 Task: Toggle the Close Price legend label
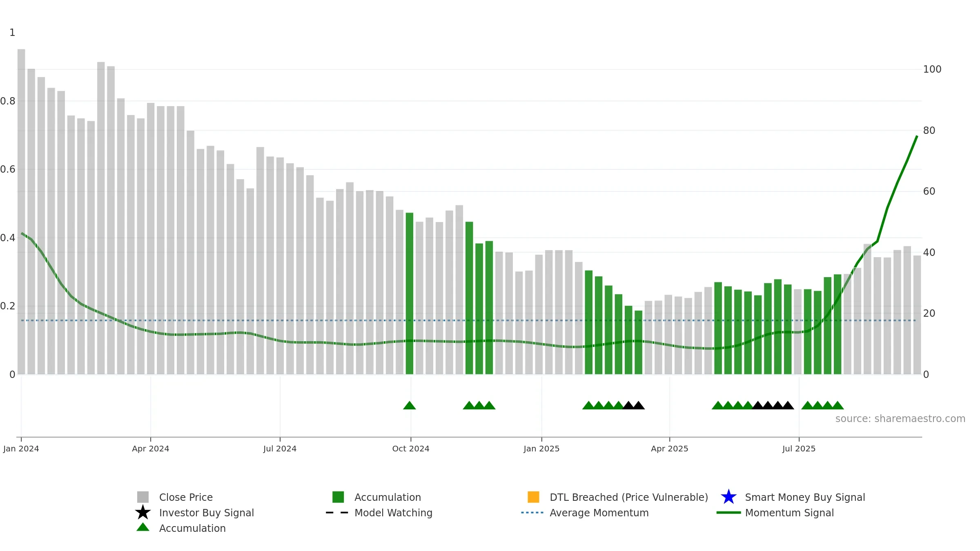pos(186,497)
